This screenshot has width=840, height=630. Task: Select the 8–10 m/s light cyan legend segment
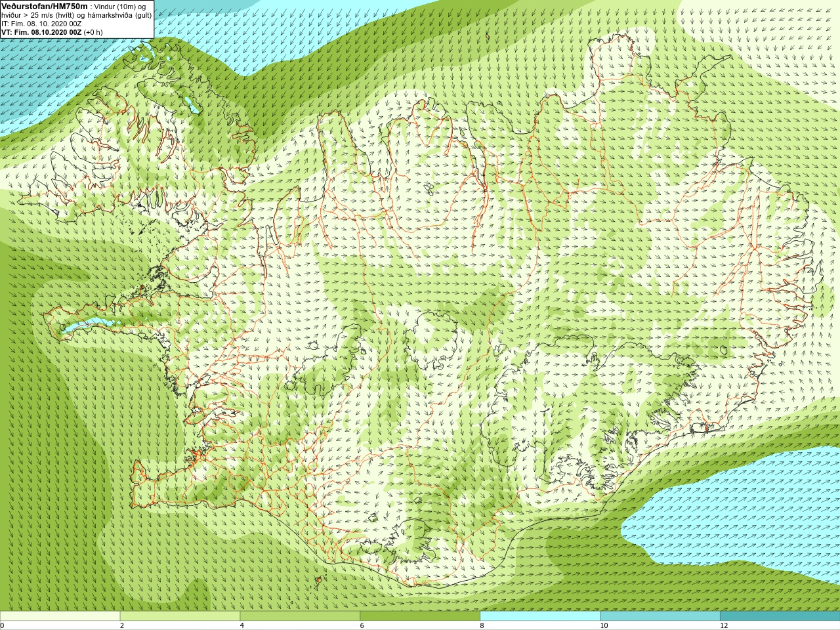tap(540, 616)
